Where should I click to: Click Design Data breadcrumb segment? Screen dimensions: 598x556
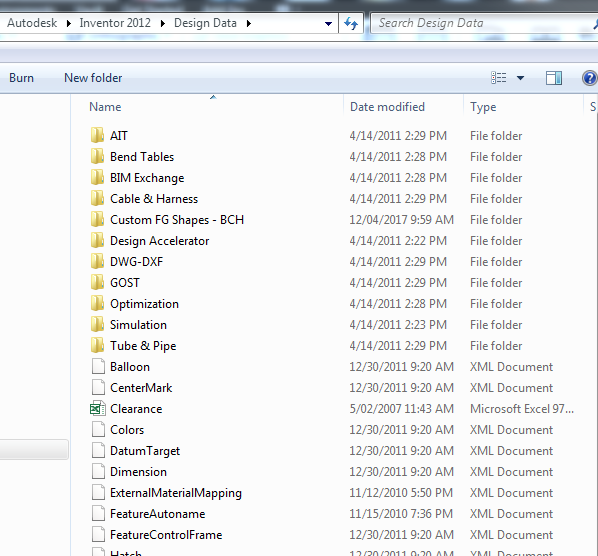(205, 23)
